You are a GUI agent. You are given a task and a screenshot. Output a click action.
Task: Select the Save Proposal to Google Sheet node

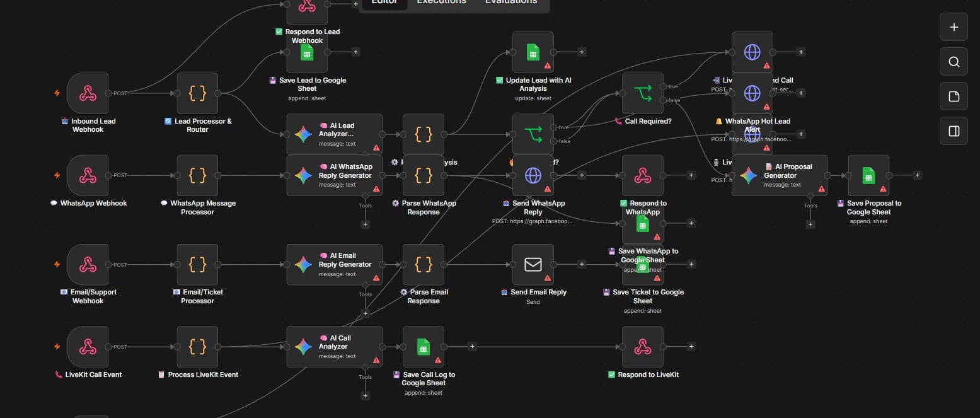coord(868,175)
